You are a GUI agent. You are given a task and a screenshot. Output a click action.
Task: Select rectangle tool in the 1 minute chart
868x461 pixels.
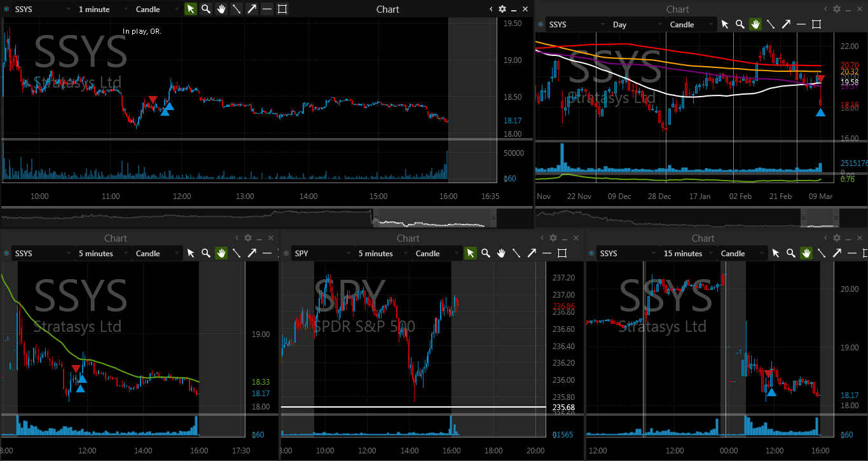coord(282,9)
